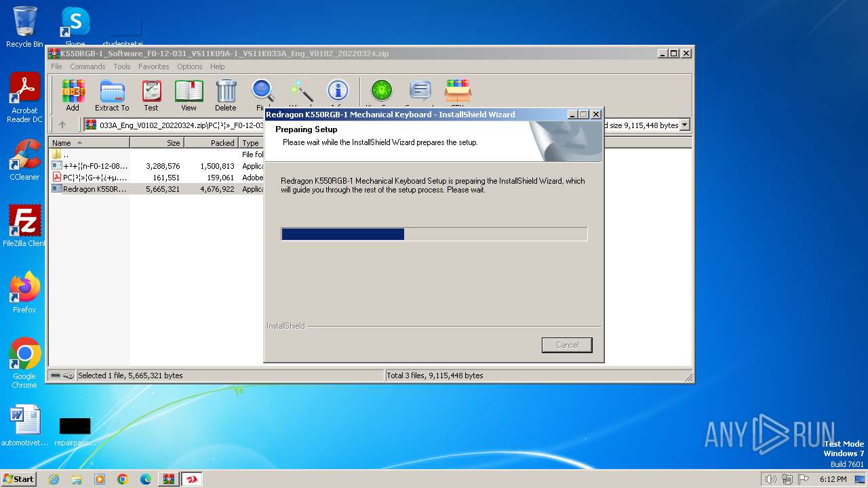The image size is (868, 488).
Task: Sort the file list by Name column
Action: click(89, 143)
